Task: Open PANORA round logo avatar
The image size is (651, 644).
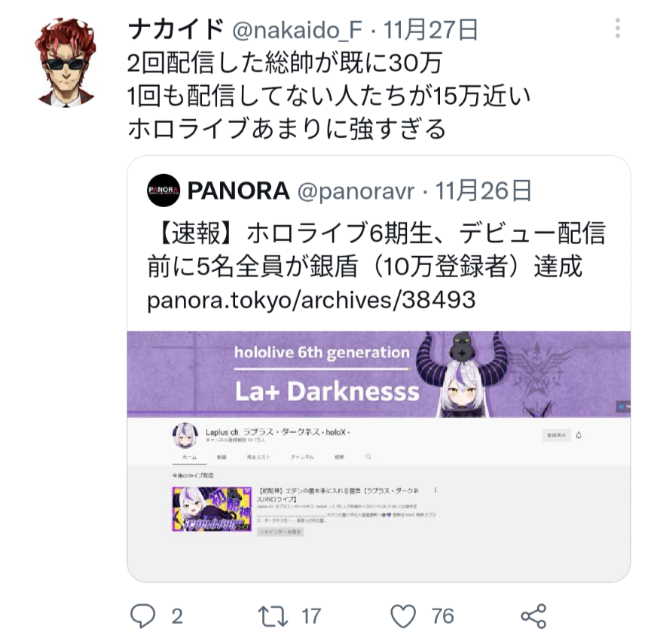Action: 164,191
